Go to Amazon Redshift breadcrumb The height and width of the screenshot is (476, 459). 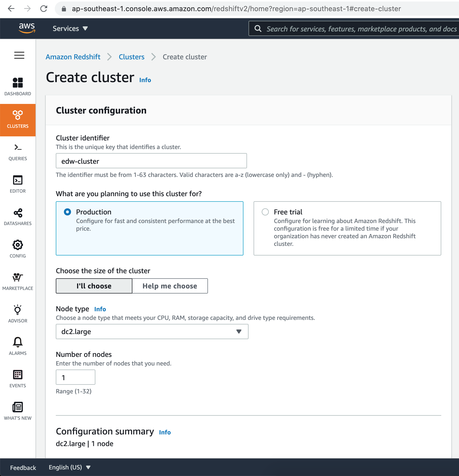(x=73, y=57)
